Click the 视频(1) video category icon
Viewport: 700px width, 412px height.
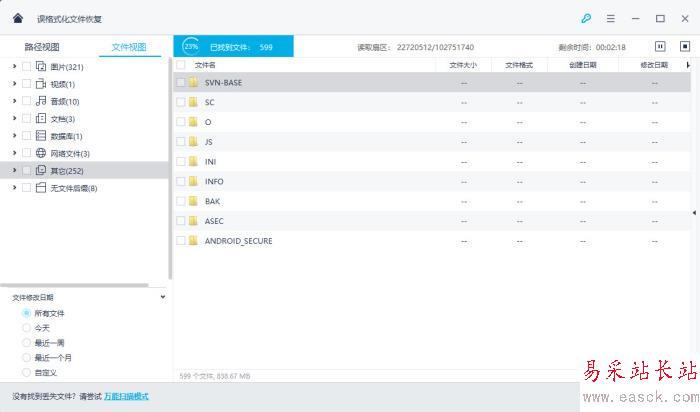41,84
